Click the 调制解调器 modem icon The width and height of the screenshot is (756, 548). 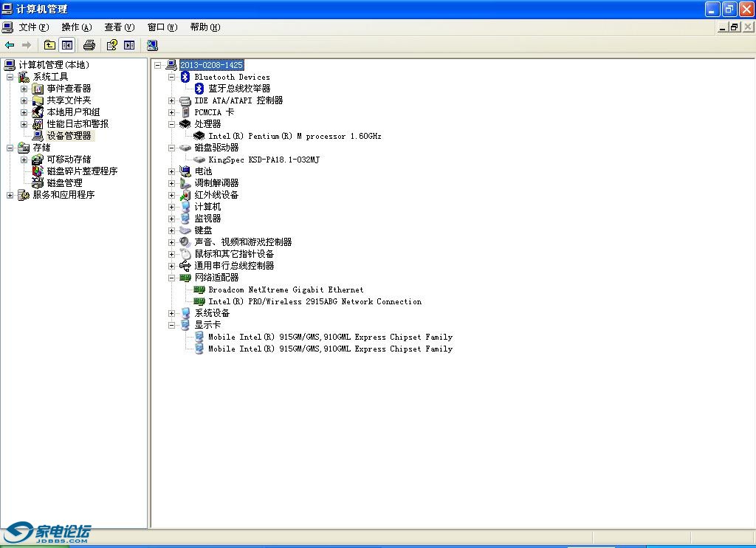(185, 183)
